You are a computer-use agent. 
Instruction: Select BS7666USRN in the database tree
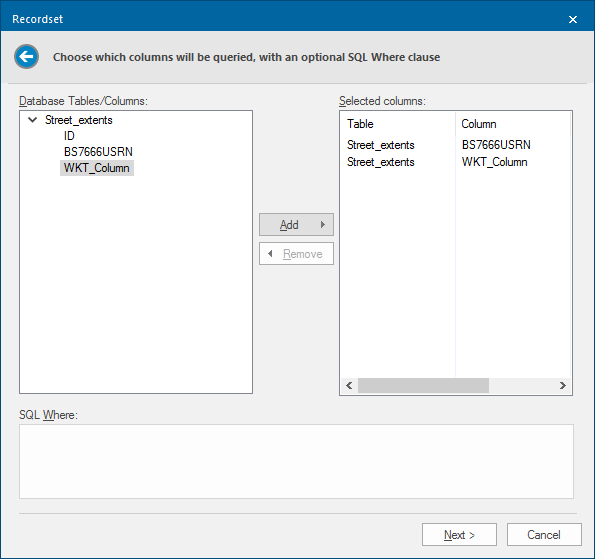coord(98,152)
